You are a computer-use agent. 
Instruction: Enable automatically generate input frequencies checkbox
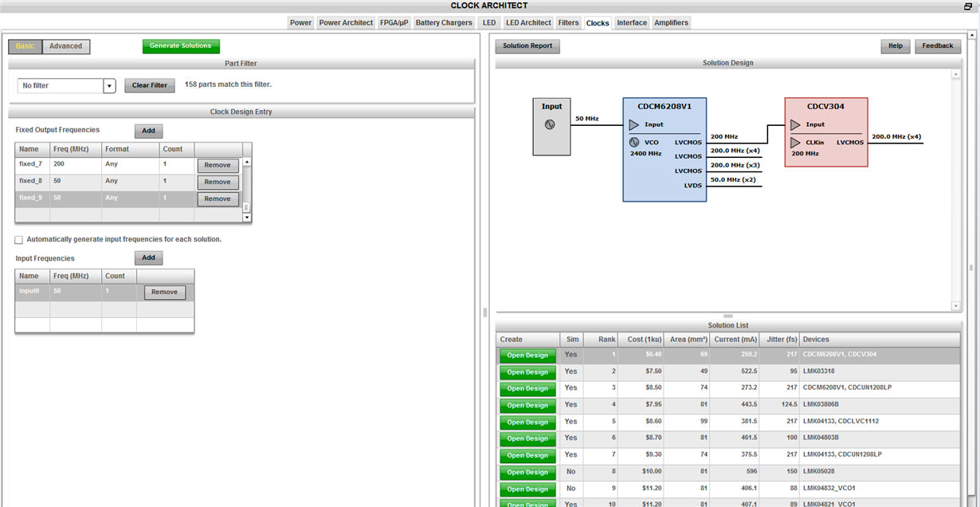[18, 239]
